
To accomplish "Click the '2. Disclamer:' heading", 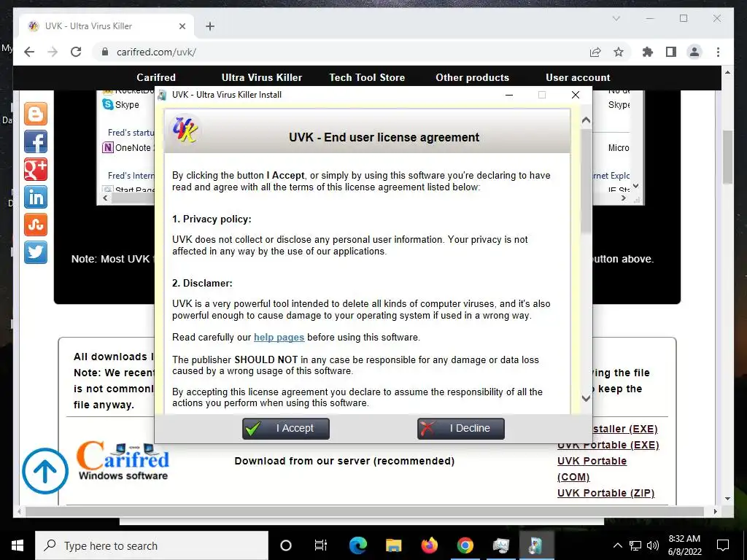I will click(x=203, y=283).
